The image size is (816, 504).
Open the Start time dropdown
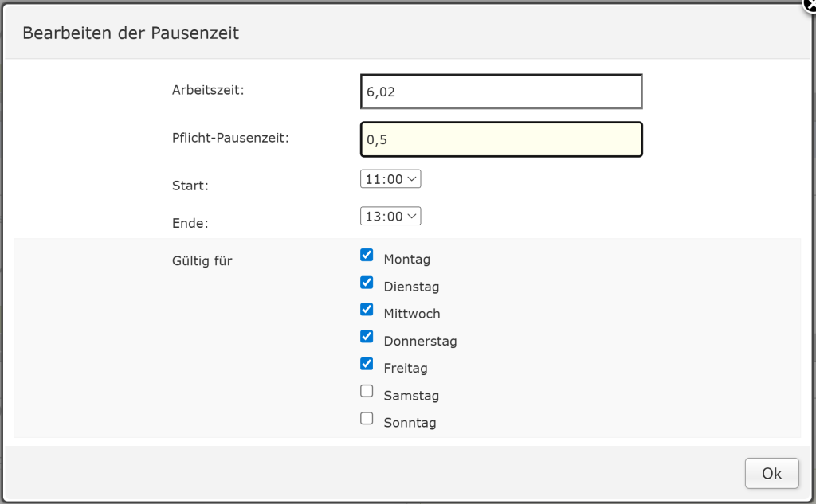tap(390, 179)
